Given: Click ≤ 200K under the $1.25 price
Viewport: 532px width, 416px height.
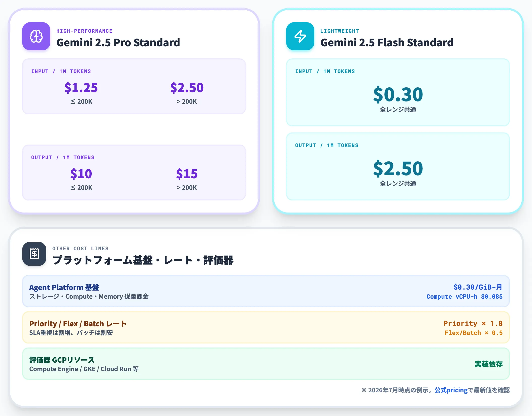Looking at the screenshot, I should (x=81, y=101).
